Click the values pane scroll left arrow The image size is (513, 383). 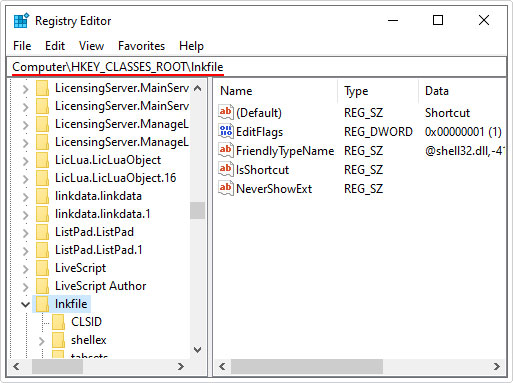222,367
